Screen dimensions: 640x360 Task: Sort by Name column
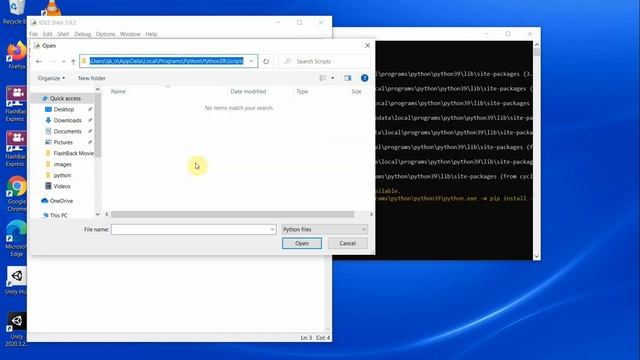(x=118, y=91)
